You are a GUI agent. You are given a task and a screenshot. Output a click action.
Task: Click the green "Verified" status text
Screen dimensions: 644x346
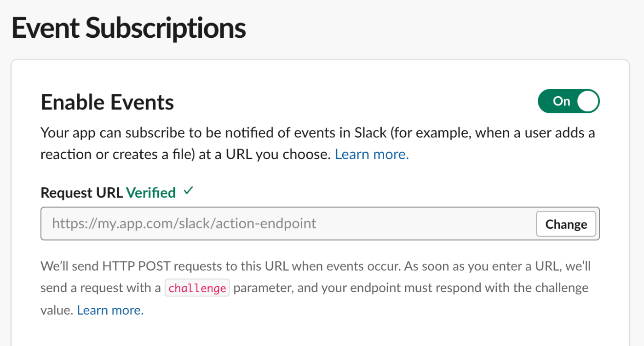point(151,192)
